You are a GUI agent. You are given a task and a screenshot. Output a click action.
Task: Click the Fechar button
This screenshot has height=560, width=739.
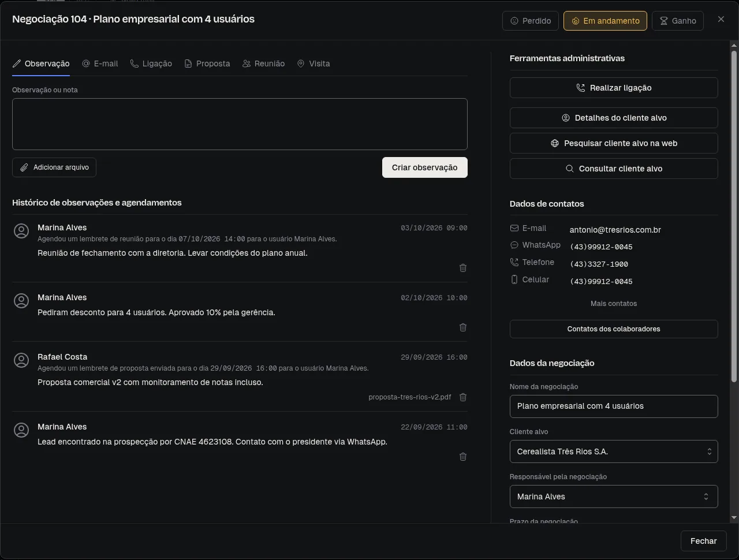[x=703, y=541]
